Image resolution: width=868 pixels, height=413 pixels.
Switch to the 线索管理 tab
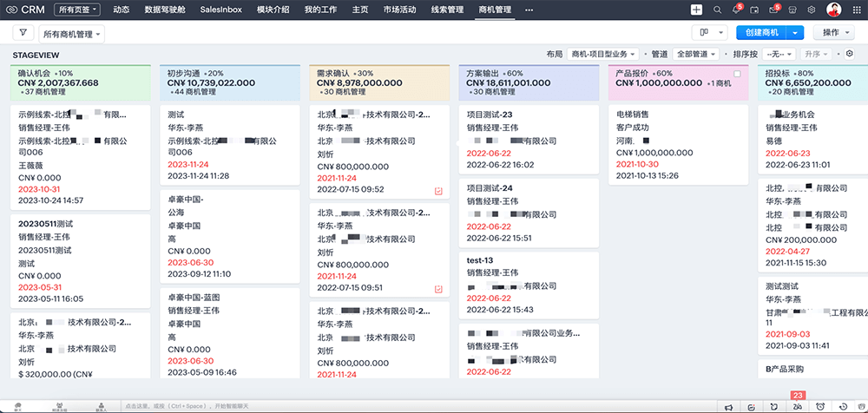coord(449,10)
